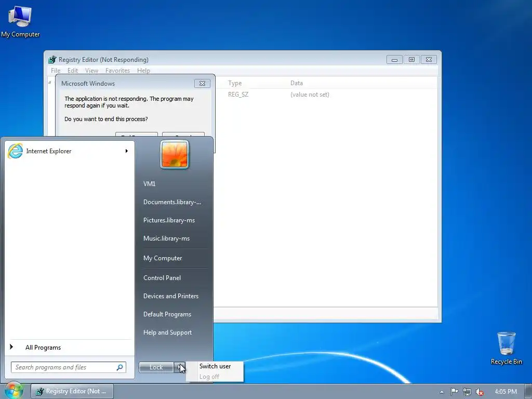Show hidden tray icons arrow
This screenshot has width=532, height=399.
442,392
